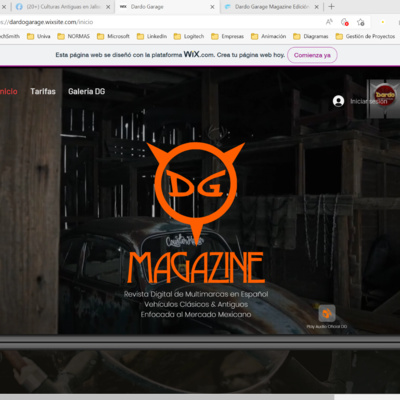This screenshot has width=400, height=400.
Task: Close the Culturas Antiguas en Jalisco tab
Action: pyautogui.click(x=108, y=7)
